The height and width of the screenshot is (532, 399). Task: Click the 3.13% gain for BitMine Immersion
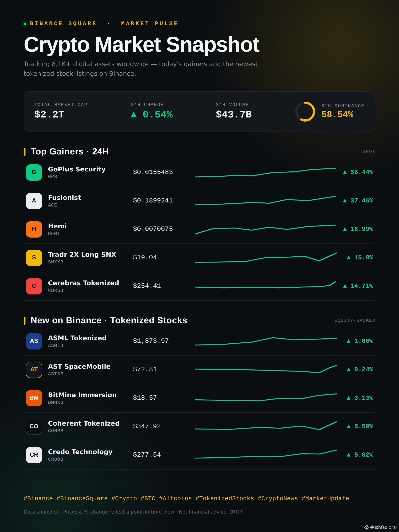point(360,398)
